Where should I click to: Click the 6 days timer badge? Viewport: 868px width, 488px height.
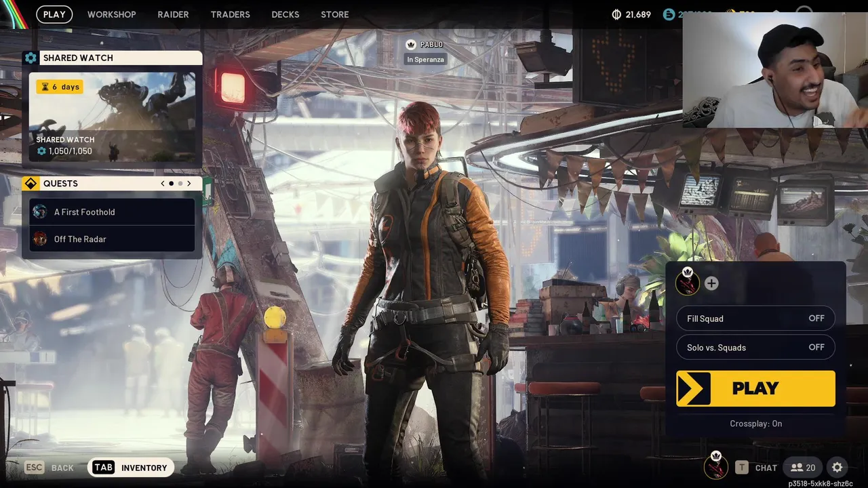click(x=60, y=87)
